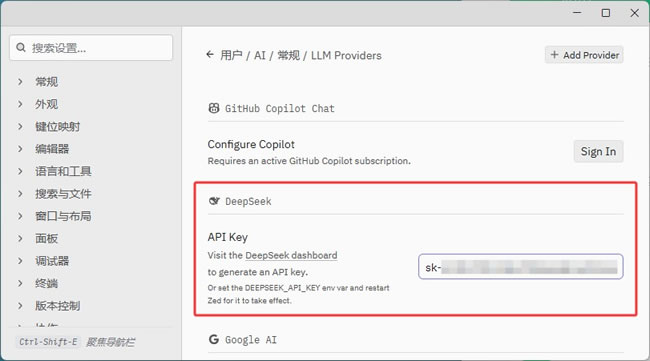Image resolution: width=650 pixels, height=361 pixels.
Task: Open the DeepSeek dashboard link
Action: (291, 255)
